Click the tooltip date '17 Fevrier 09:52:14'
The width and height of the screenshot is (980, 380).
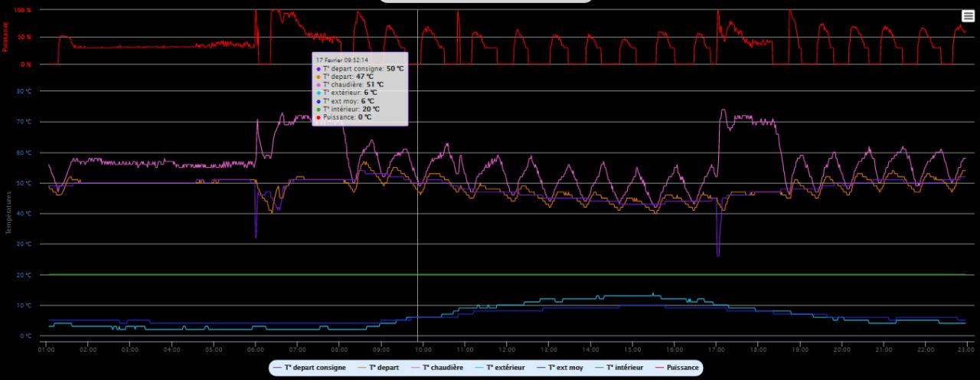pyautogui.click(x=342, y=60)
